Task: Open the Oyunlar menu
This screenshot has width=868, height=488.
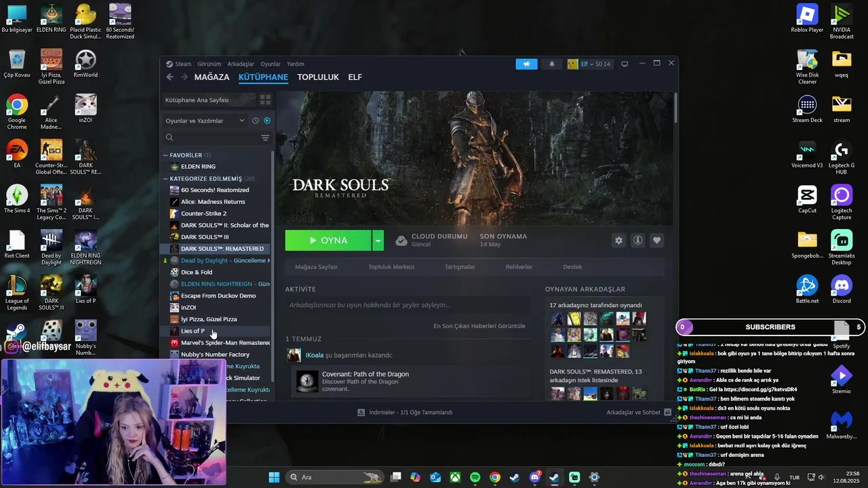Action: tap(271, 64)
